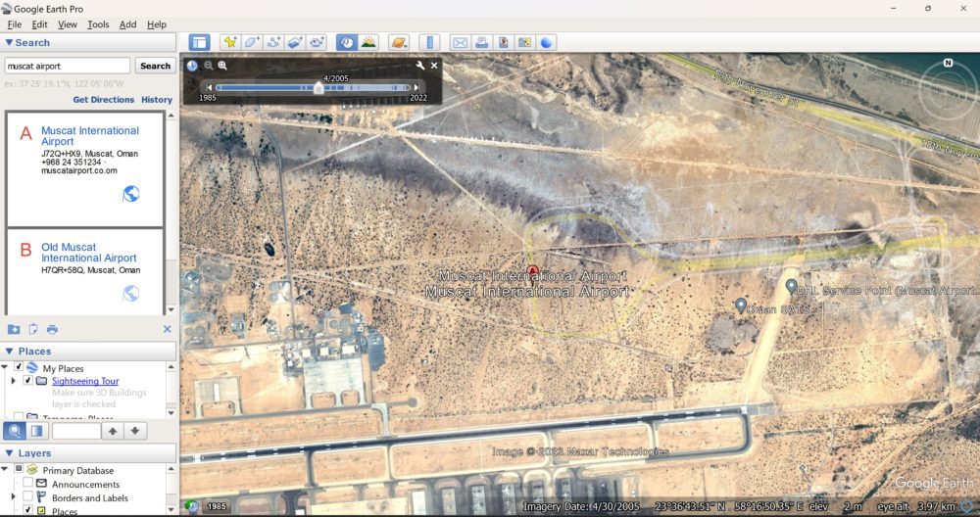Enable the Announcements layer checkbox
This screenshot has height=517, width=980.
[27, 484]
